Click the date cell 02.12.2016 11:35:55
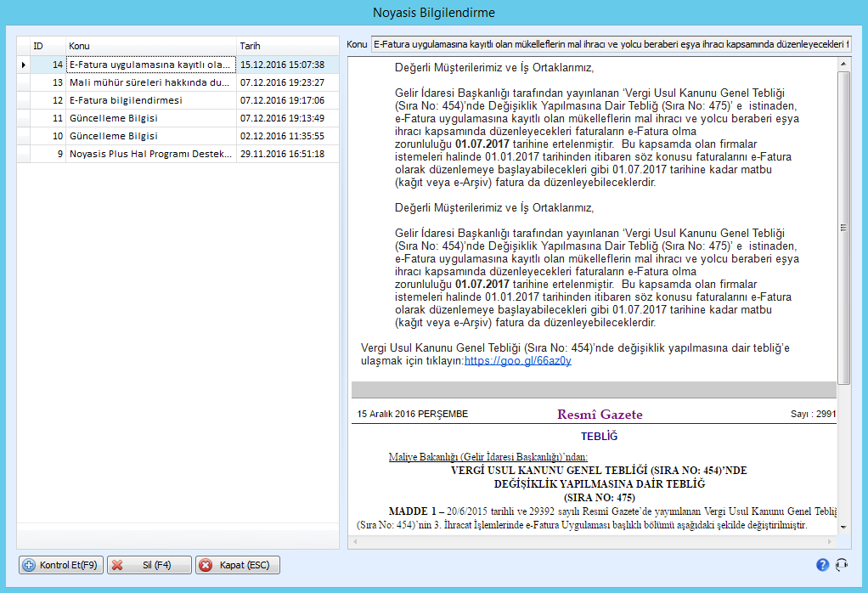 point(287,136)
